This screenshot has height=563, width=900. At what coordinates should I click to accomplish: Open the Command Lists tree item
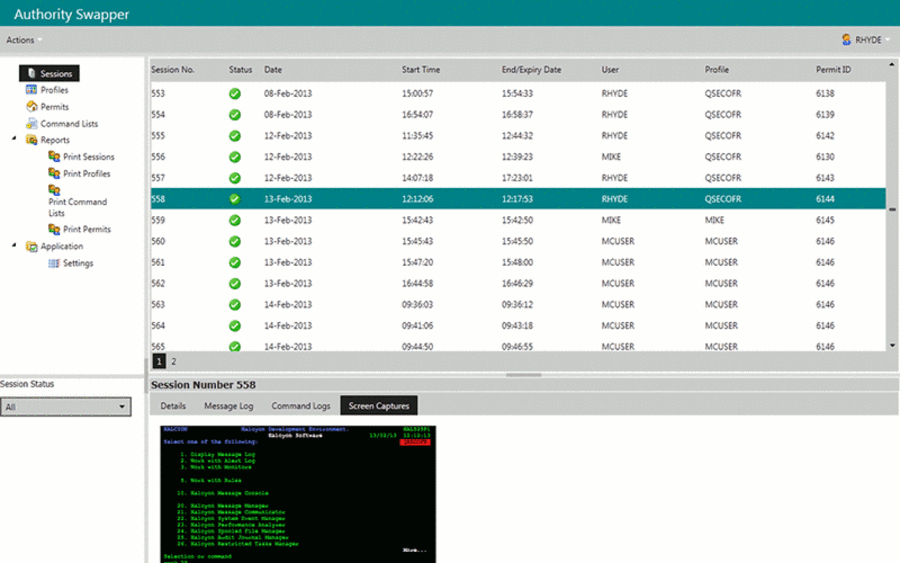pos(69,123)
